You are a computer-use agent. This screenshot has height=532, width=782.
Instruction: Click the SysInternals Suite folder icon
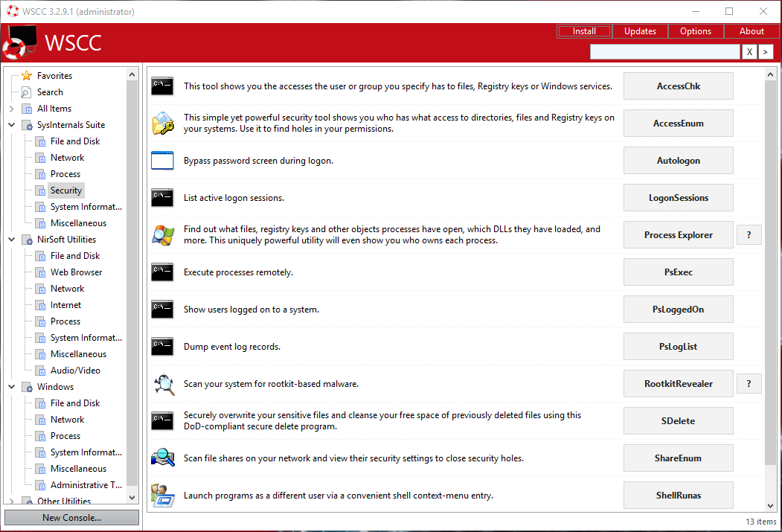[x=28, y=125]
